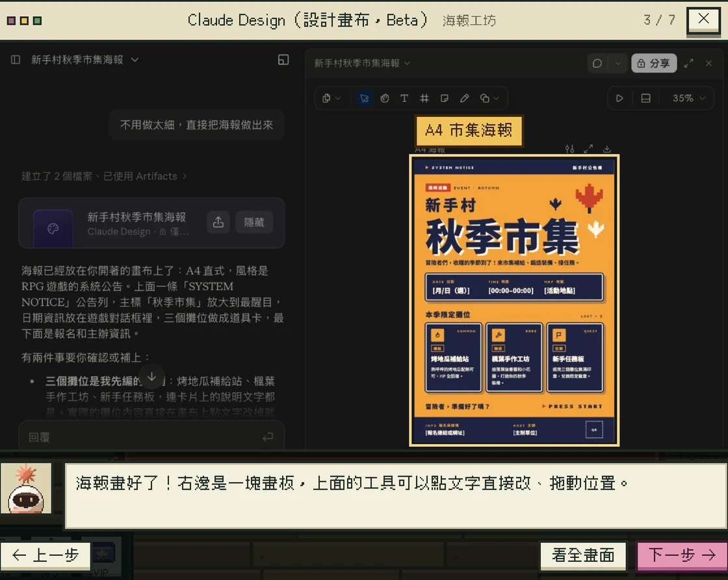Expand the poster frame icon
The height and width of the screenshot is (580, 728).
pyautogui.click(x=588, y=149)
